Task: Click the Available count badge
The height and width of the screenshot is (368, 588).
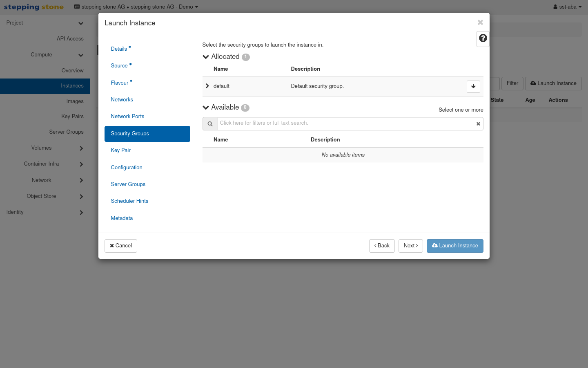Action: 245,108
